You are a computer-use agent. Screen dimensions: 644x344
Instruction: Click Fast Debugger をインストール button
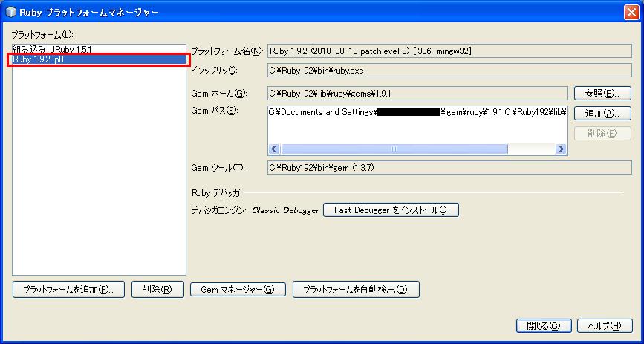[391, 210]
